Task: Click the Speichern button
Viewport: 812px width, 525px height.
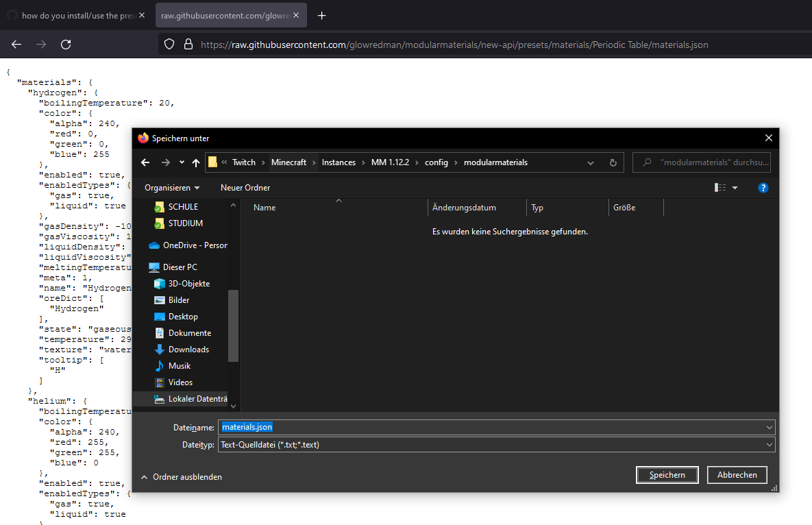Action: pos(666,474)
